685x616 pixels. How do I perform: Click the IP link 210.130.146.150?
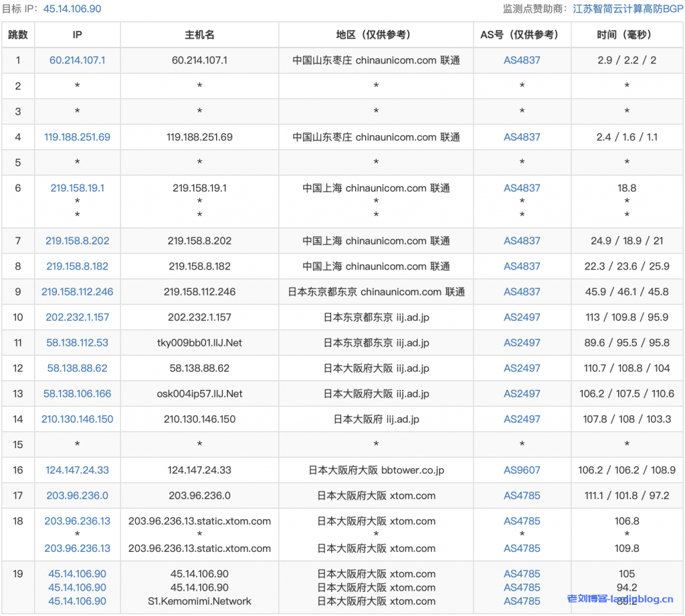77,419
